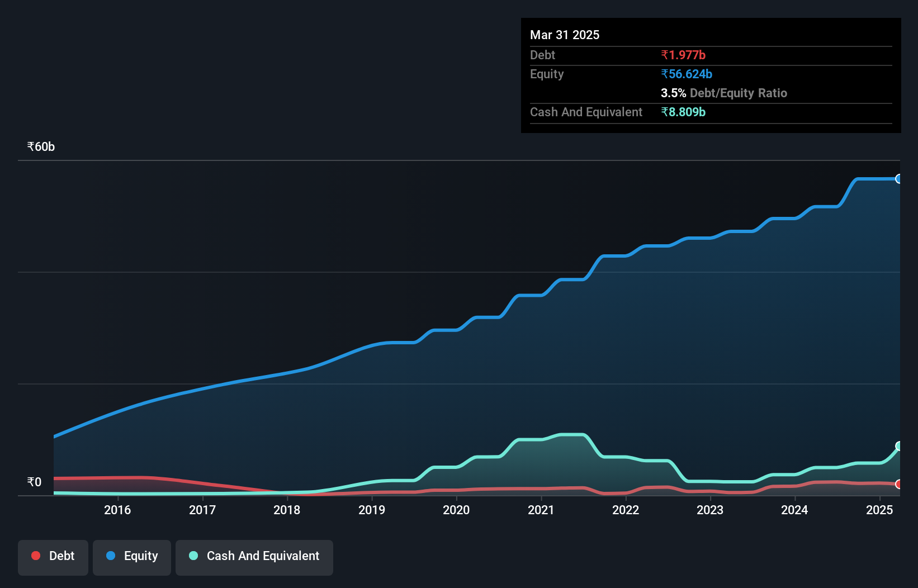Select the red Debt endpoint marker on chart
918x588 pixels.
[899, 484]
